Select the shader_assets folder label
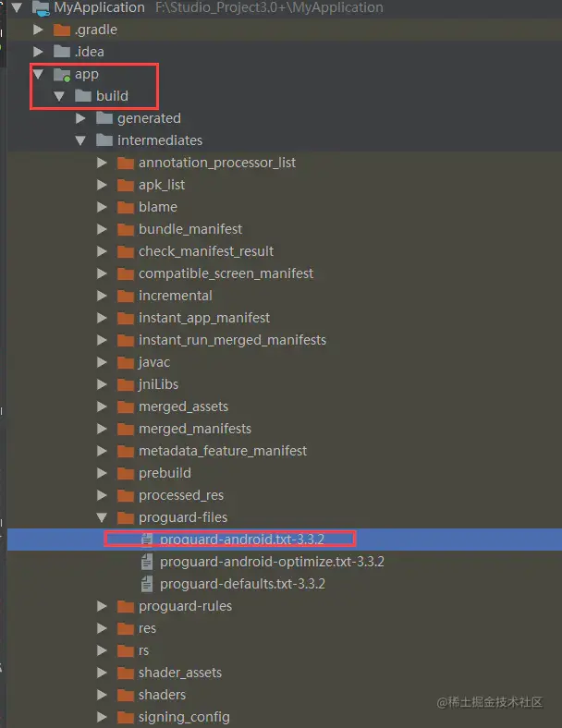562x728 pixels. pos(179,673)
